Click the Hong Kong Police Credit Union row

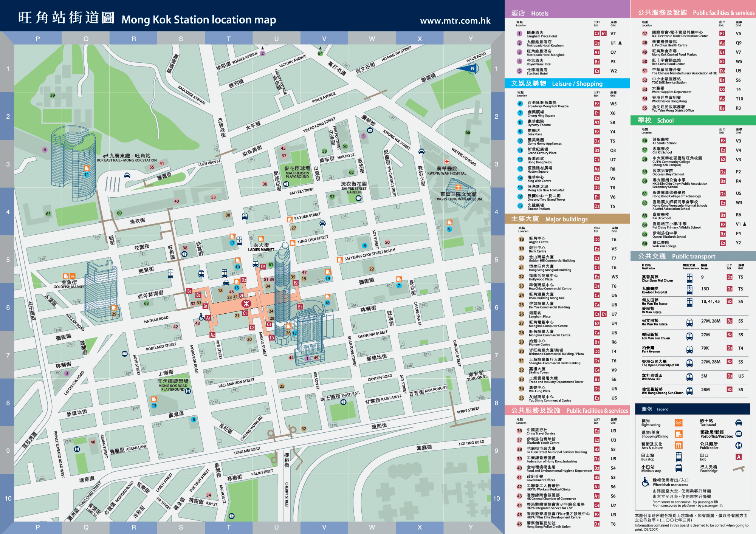(x=567, y=525)
